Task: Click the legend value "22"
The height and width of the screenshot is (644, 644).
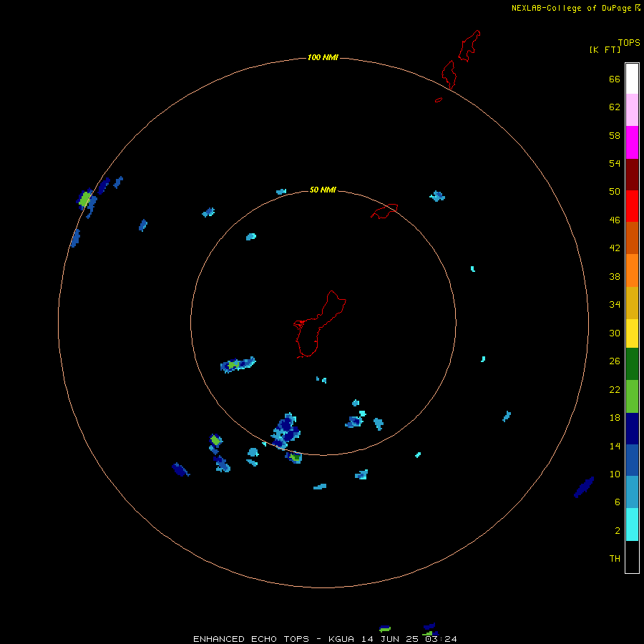Action: (x=615, y=389)
